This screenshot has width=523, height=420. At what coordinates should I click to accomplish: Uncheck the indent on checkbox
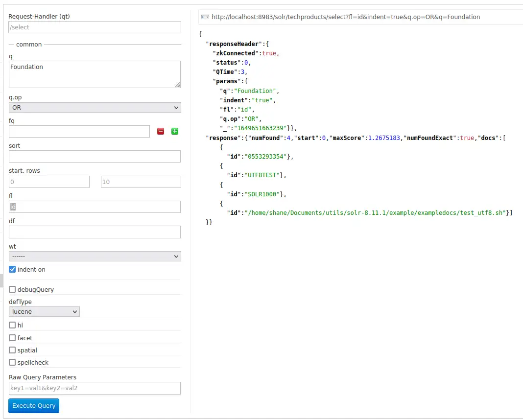point(12,269)
